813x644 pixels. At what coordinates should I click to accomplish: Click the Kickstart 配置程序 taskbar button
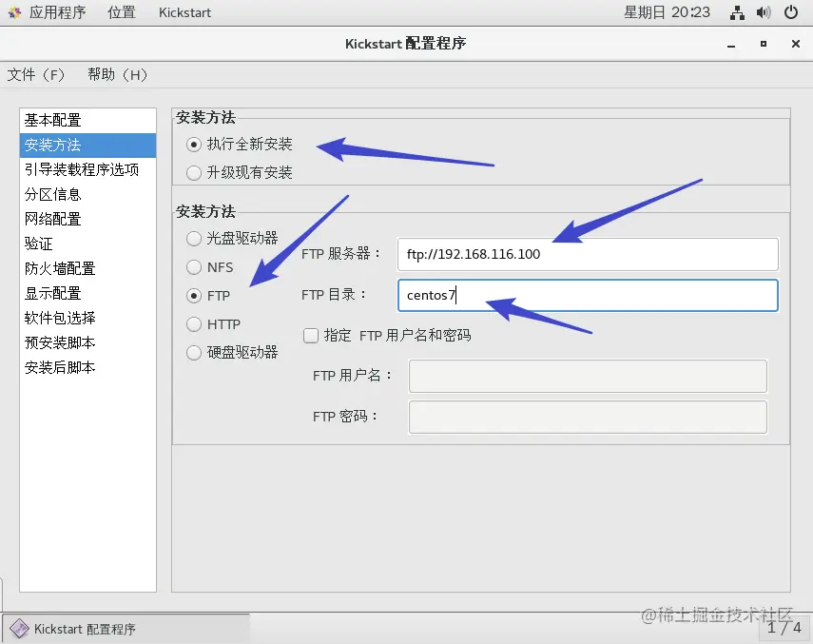pyautogui.click(x=126, y=629)
